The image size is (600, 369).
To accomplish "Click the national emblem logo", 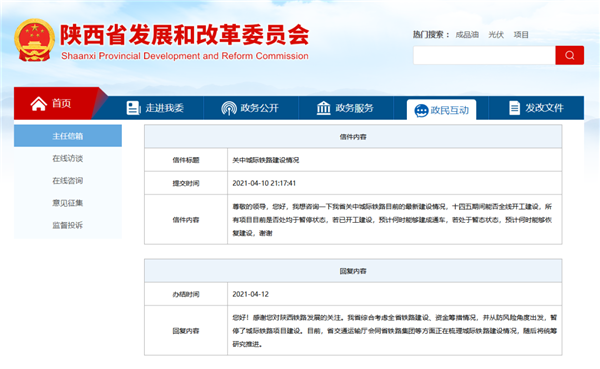I will [34, 40].
